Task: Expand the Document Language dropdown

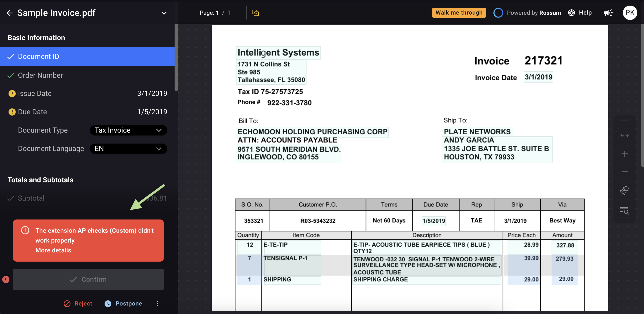Action: 128,149
